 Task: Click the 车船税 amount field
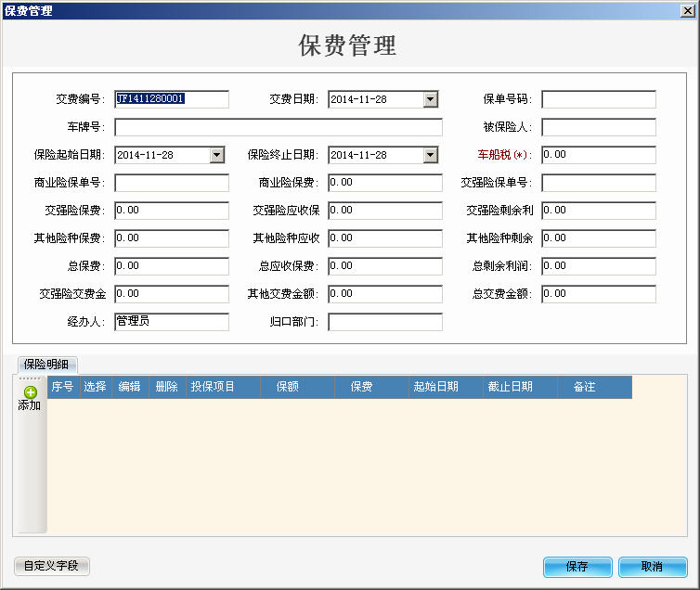point(599,155)
